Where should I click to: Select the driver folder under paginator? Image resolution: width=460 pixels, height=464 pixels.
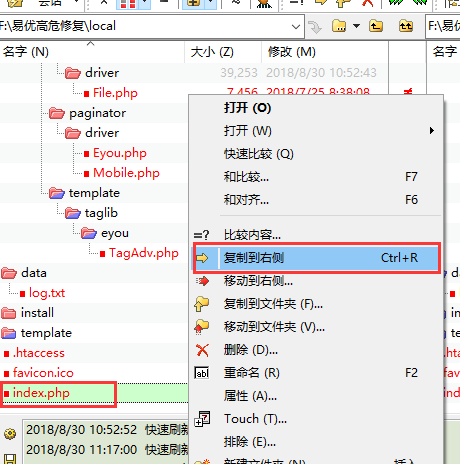[x=92, y=133]
